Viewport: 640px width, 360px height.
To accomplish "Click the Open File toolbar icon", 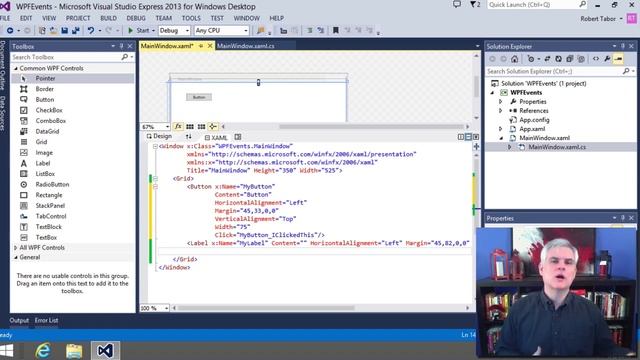I will (53, 31).
